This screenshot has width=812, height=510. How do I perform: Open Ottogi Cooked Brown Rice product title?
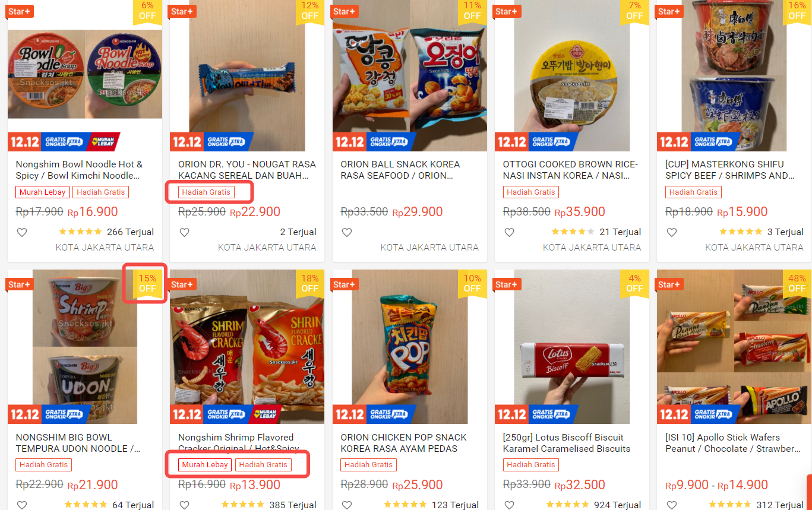tap(570, 170)
